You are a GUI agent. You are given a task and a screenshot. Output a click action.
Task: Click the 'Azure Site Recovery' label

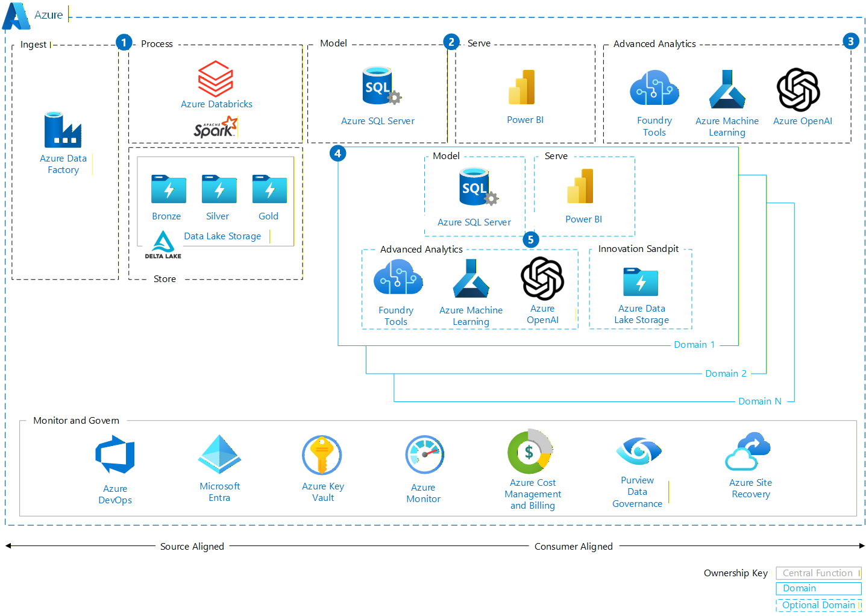tap(750, 488)
